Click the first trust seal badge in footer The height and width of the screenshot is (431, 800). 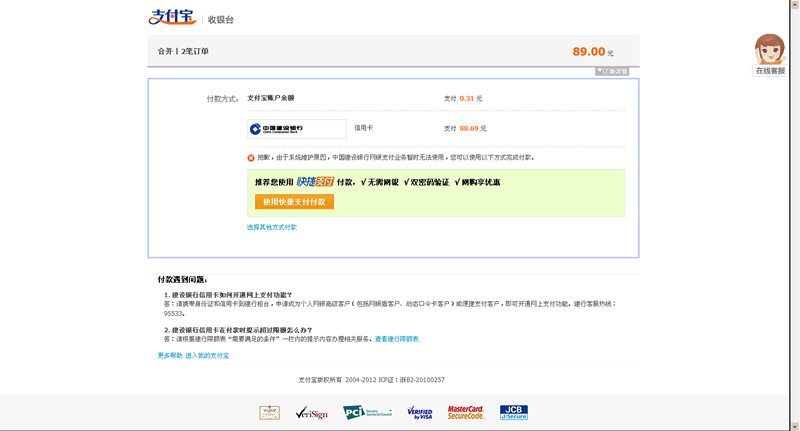pyautogui.click(x=269, y=412)
